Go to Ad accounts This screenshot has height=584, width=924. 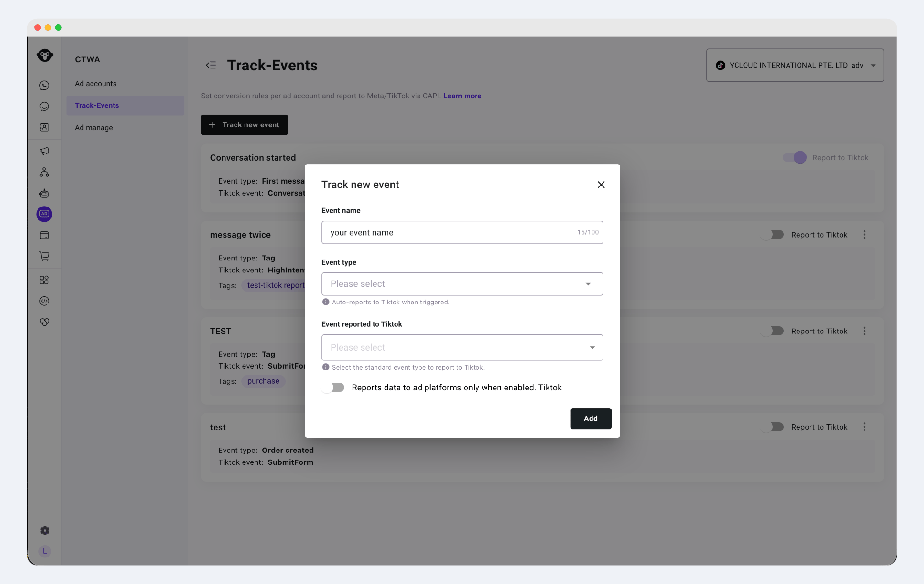click(95, 83)
